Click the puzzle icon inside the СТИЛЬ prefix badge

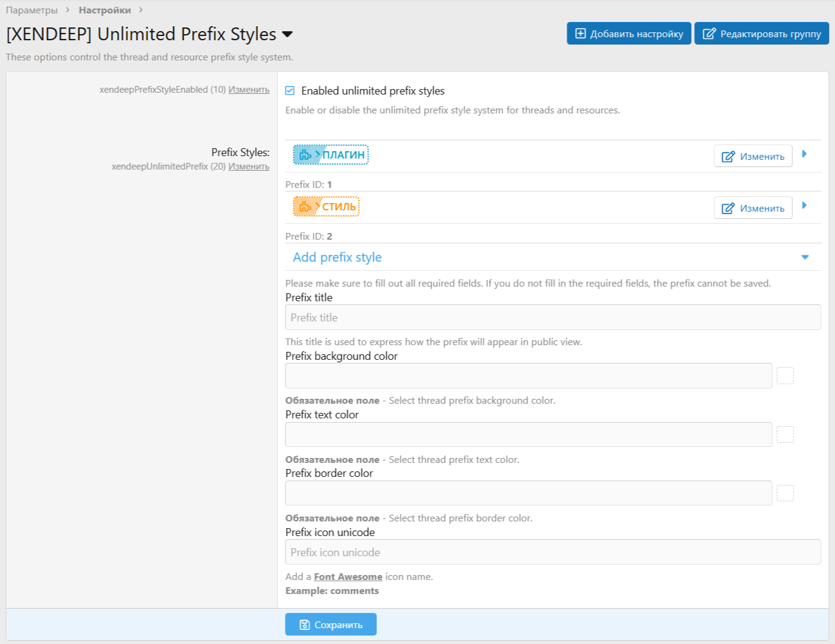[305, 206]
